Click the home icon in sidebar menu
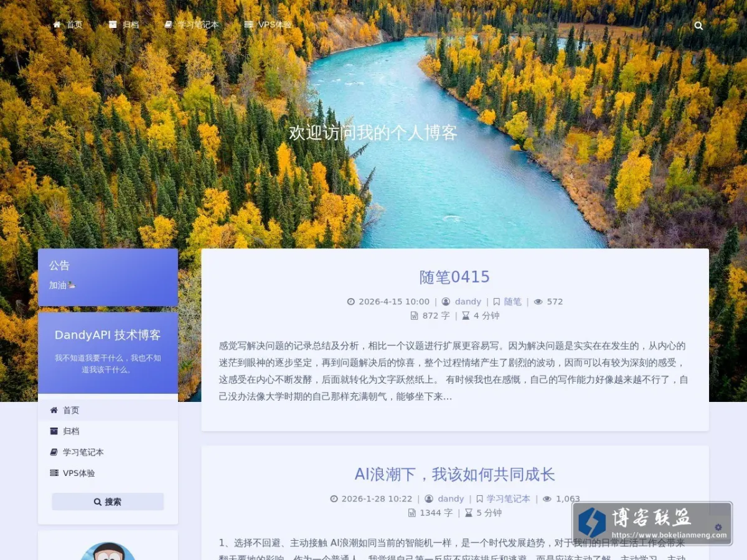The image size is (747, 560). (x=54, y=410)
